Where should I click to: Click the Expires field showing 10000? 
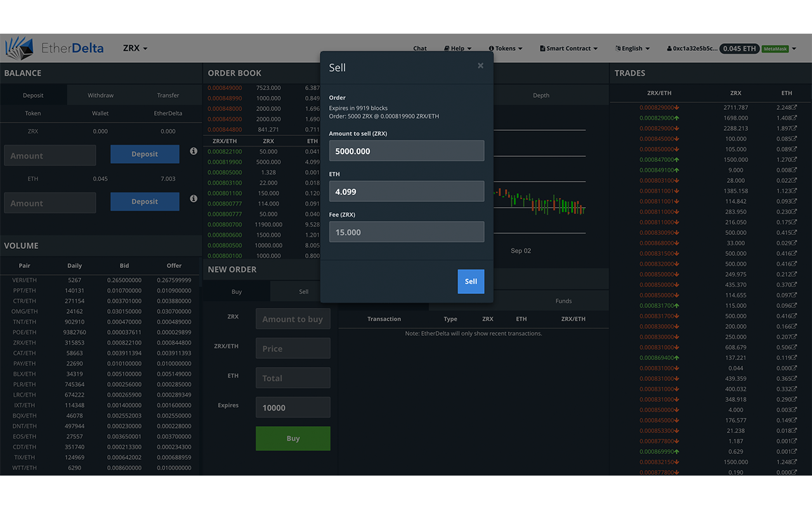point(293,408)
